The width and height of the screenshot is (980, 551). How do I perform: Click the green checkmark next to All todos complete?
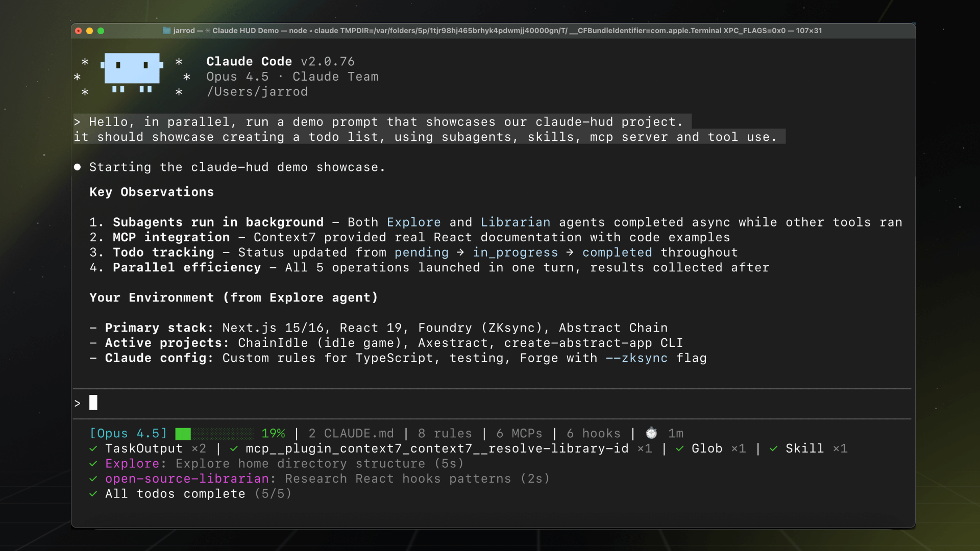[x=93, y=493]
